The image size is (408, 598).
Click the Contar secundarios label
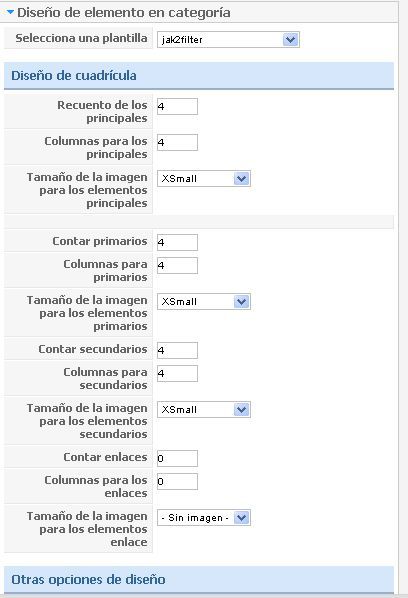click(93, 349)
